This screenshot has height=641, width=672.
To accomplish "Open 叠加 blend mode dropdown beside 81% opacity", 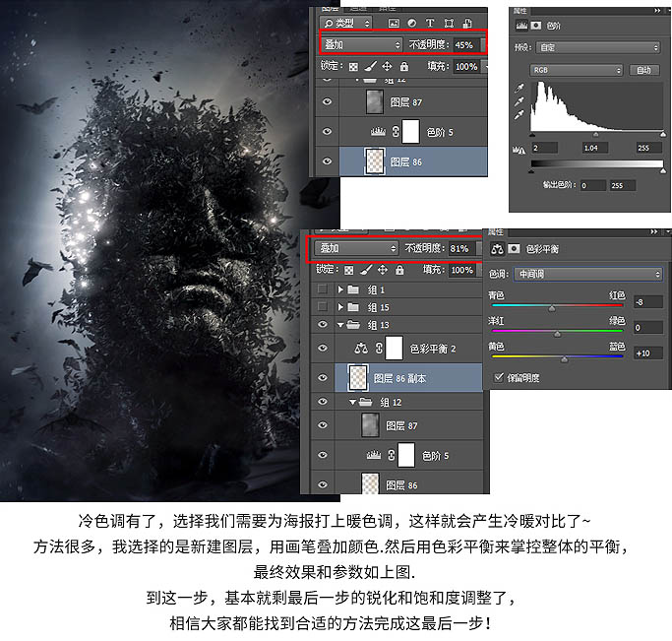I will pyautogui.click(x=356, y=248).
